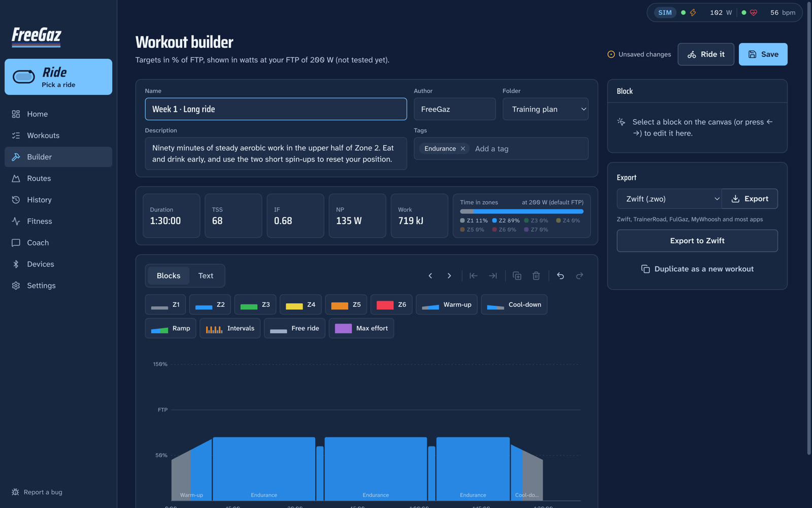Open Coach chat page

tap(58, 243)
